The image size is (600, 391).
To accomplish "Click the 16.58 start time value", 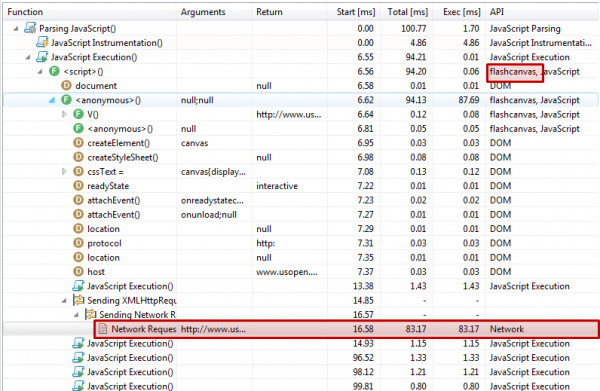I will click(363, 329).
